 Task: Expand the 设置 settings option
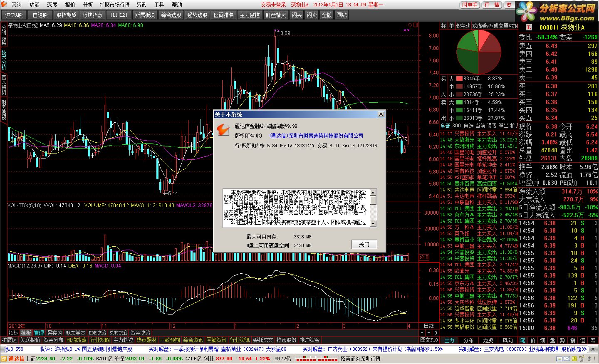click(492, 126)
